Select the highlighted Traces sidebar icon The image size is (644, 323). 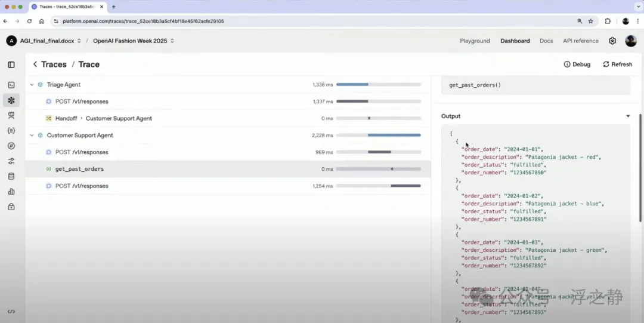click(11, 100)
